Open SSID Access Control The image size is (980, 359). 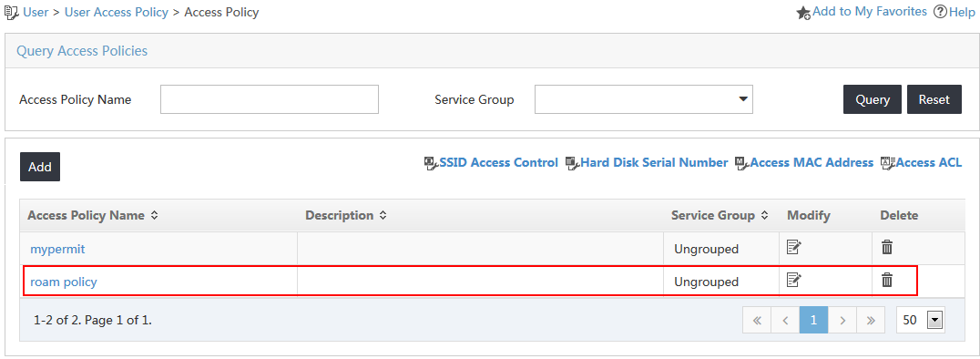491,162
